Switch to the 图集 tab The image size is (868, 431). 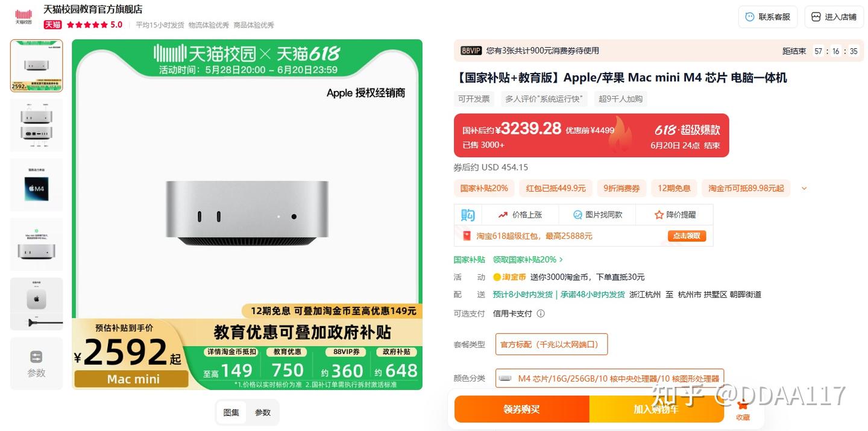[x=231, y=412]
